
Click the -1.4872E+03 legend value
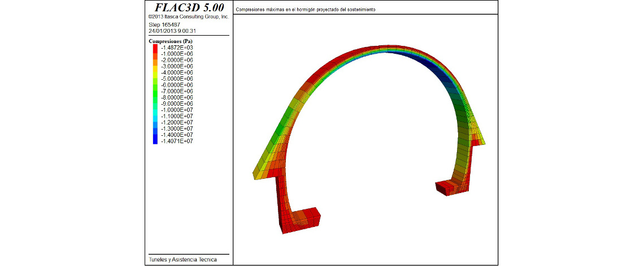tap(177, 48)
